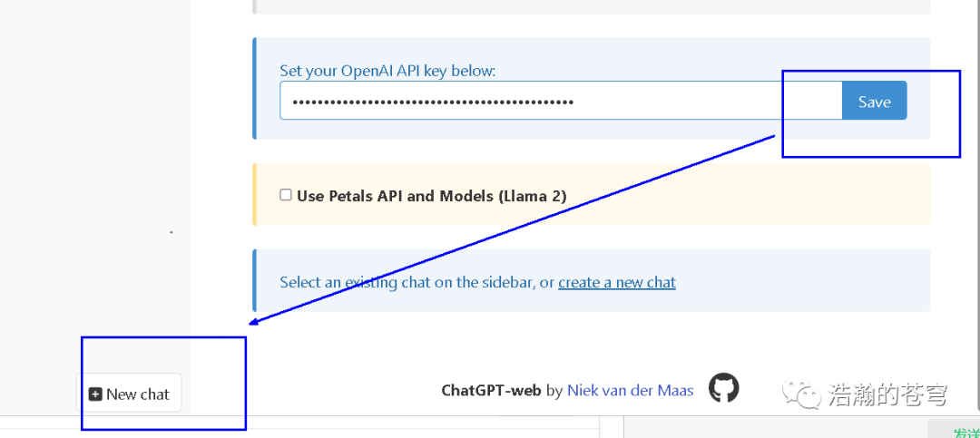The height and width of the screenshot is (438, 980).
Task: Visit Niek van der Maas profile link
Action: (630, 391)
